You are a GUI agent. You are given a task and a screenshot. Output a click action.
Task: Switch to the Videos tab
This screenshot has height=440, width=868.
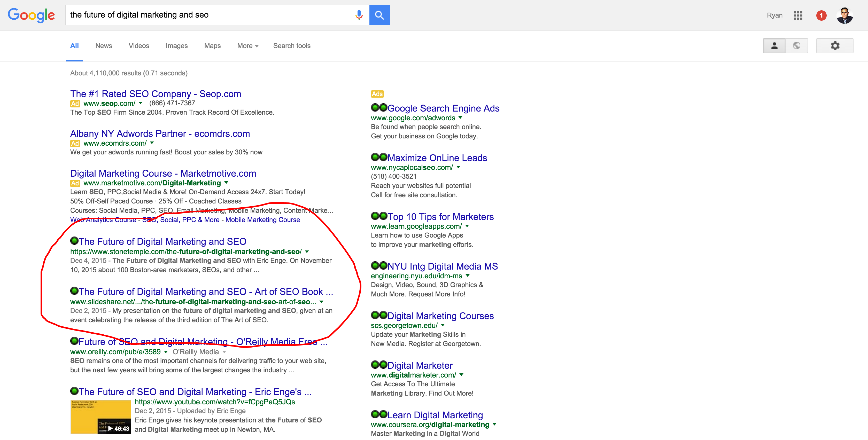click(x=139, y=46)
